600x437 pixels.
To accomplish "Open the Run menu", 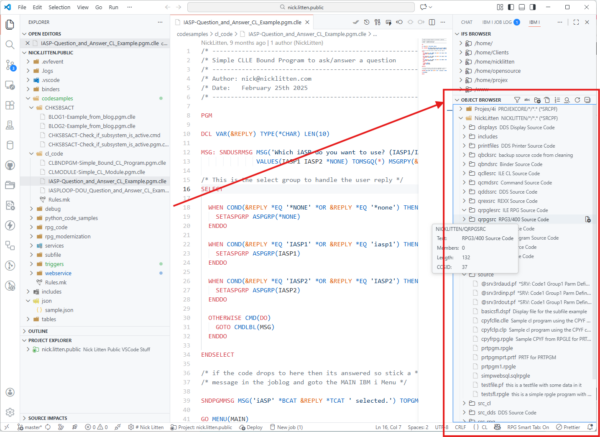I will [113, 7].
